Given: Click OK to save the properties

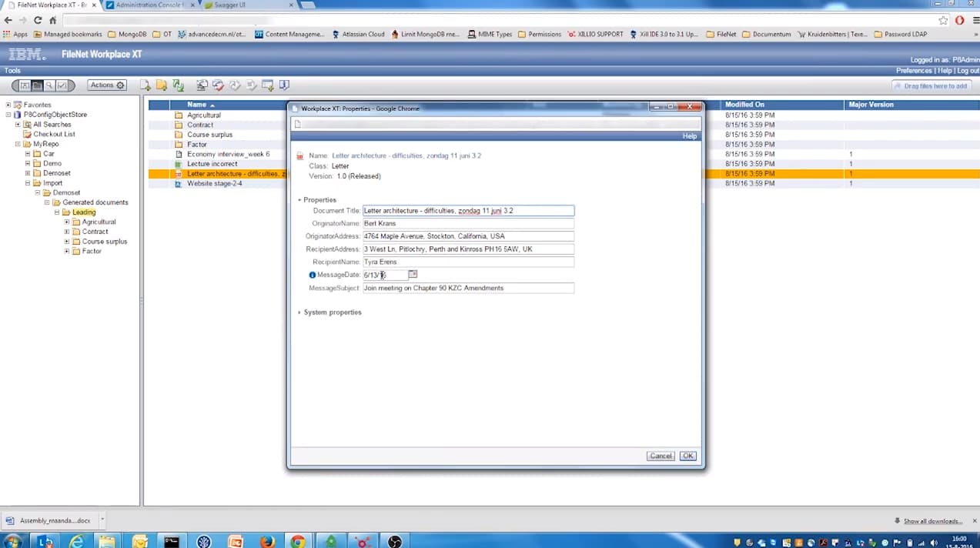Looking at the screenshot, I should [x=687, y=455].
